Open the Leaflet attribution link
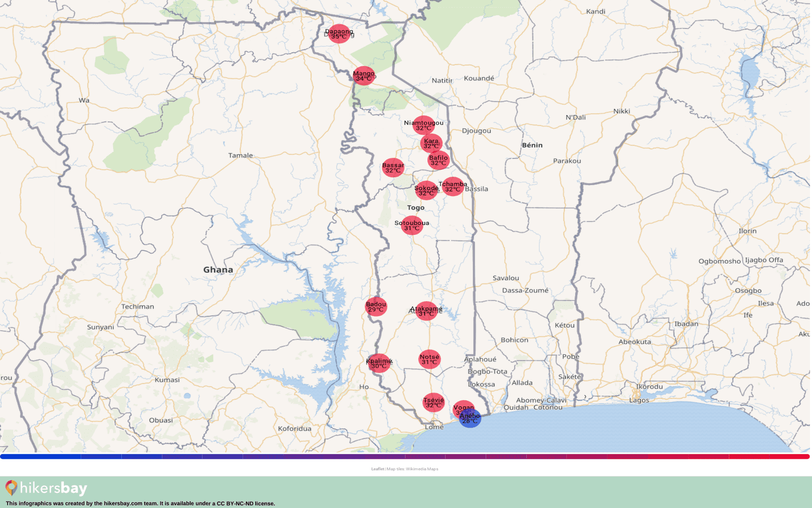 coord(378,469)
